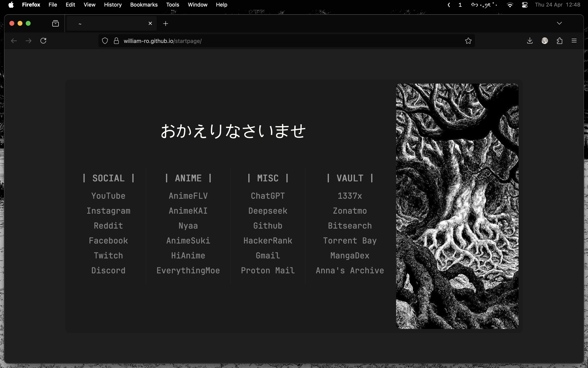The image size is (588, 368).
Task: Bookmark this page with the star icon
Action: (x=468, y=41)
